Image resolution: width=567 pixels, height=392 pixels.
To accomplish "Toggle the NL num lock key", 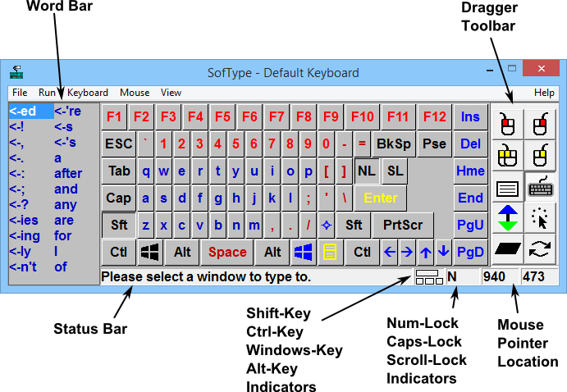I will [x=367, y=171].
